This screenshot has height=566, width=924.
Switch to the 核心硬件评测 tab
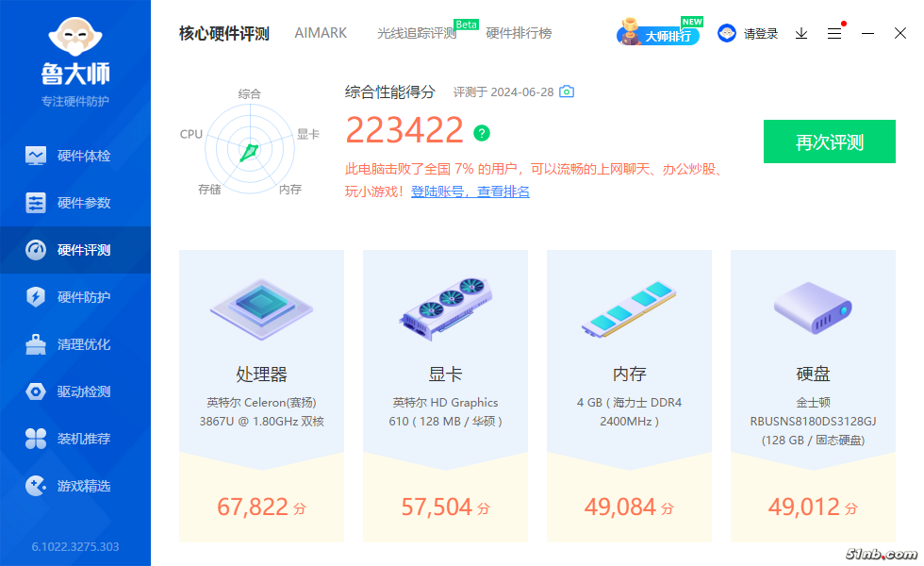coord(224,34)
